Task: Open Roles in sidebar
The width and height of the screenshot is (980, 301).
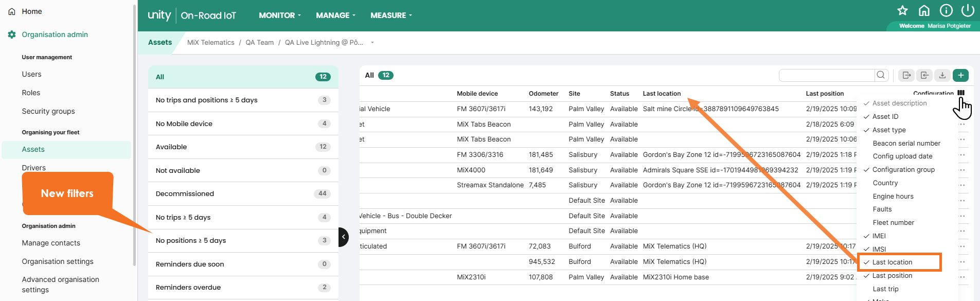Action: [31, 93]
